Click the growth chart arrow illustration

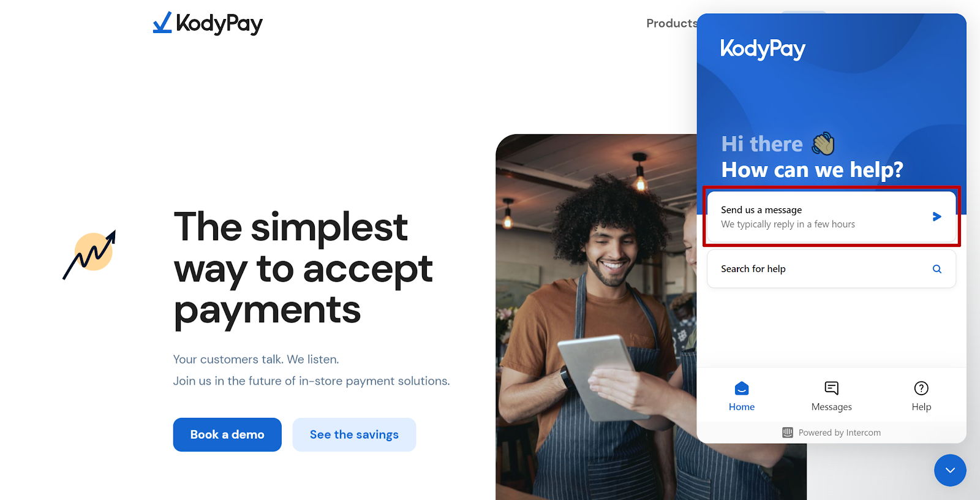pos(90,254)
